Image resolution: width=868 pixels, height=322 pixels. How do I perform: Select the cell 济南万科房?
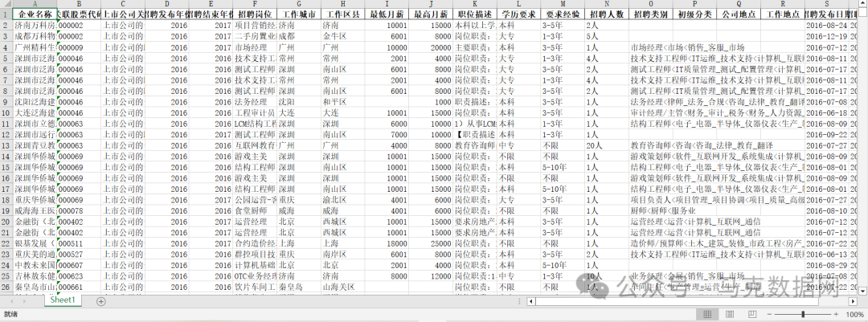coord(35,26)
